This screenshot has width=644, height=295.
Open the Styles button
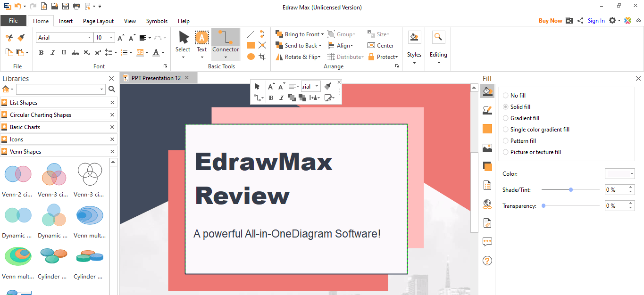(x=414, y=48)
